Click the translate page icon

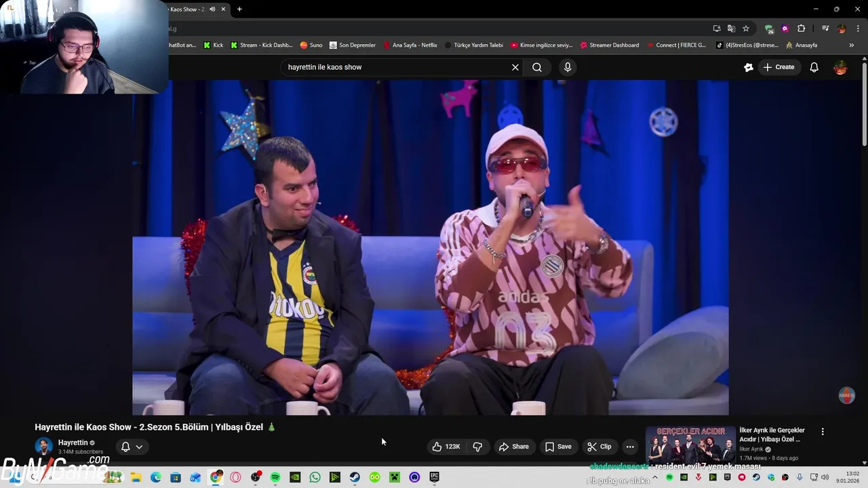tap(731, 28)
